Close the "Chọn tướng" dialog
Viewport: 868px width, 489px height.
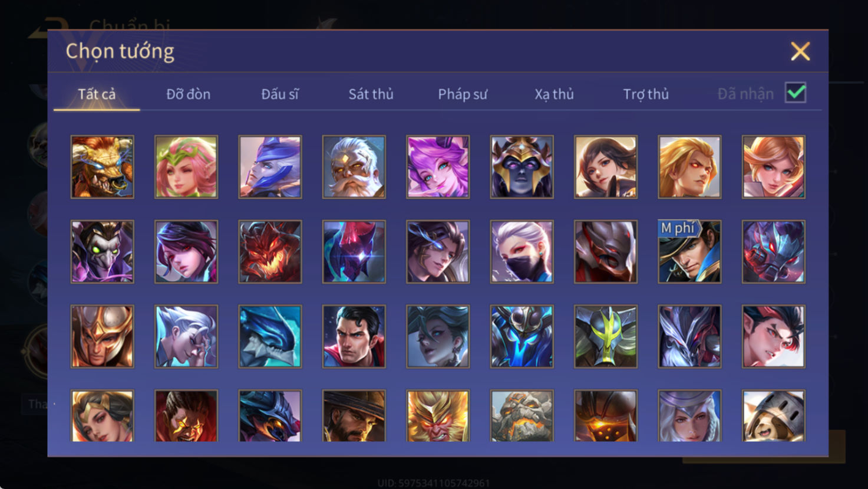click(x=800, y=51)
